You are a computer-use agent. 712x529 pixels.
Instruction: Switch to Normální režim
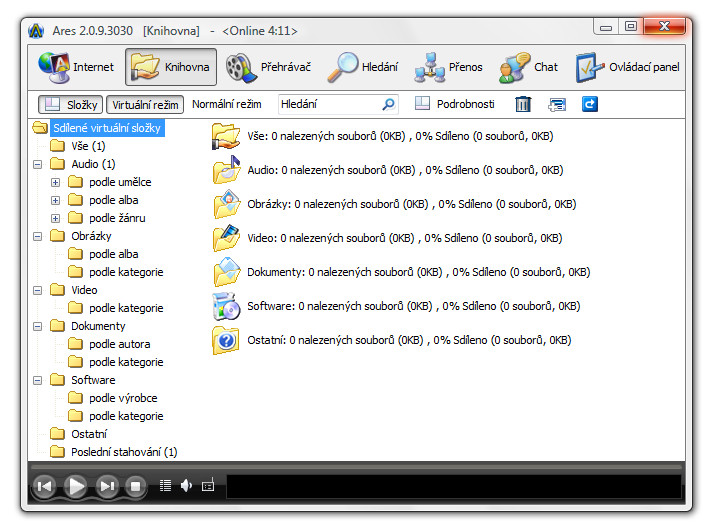click(x=227, y=104)
